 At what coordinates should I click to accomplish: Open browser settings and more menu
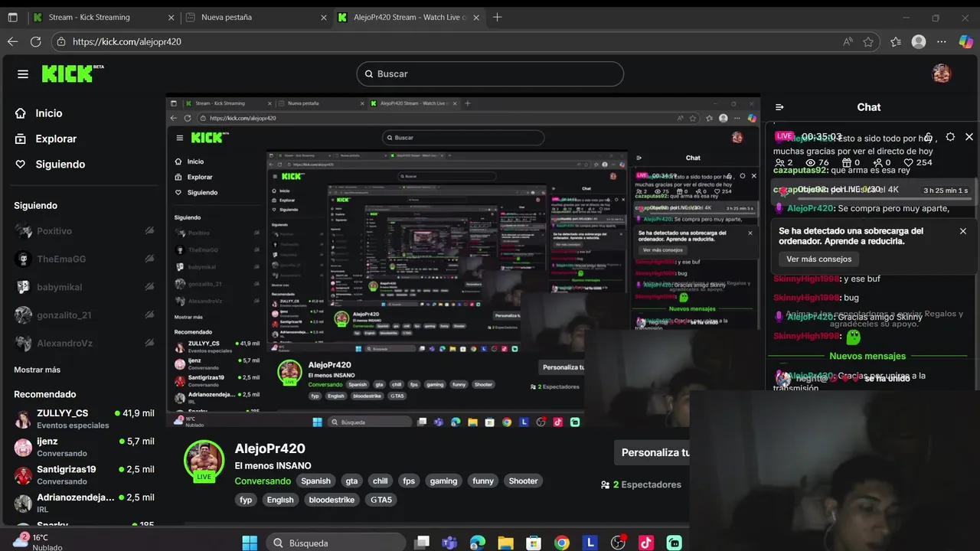[x=942, y=42]
